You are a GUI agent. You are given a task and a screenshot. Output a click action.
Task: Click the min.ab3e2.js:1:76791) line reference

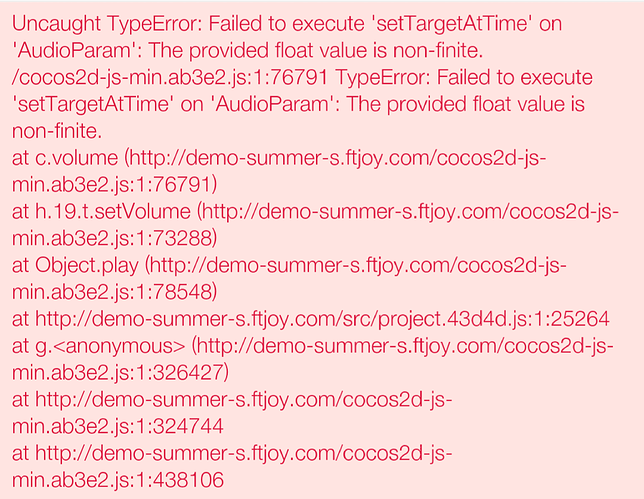click(114, 185)
